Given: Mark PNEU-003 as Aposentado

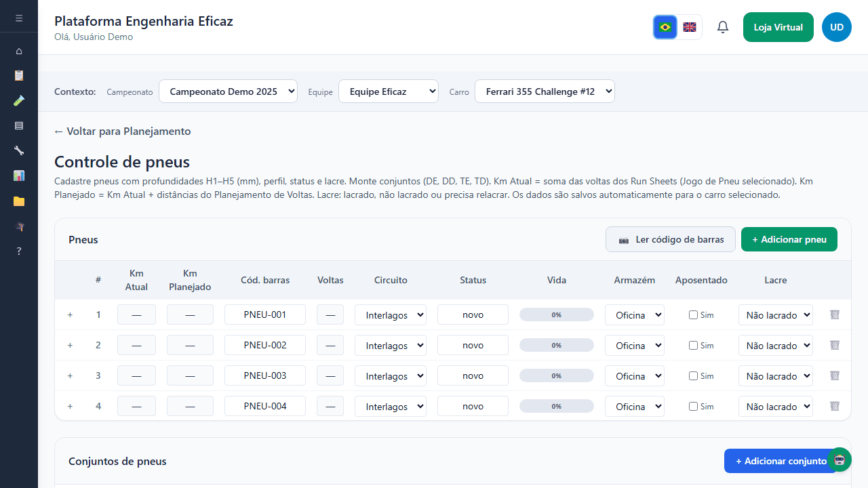Looking at the screenshot, I should [x=693, y=376].
